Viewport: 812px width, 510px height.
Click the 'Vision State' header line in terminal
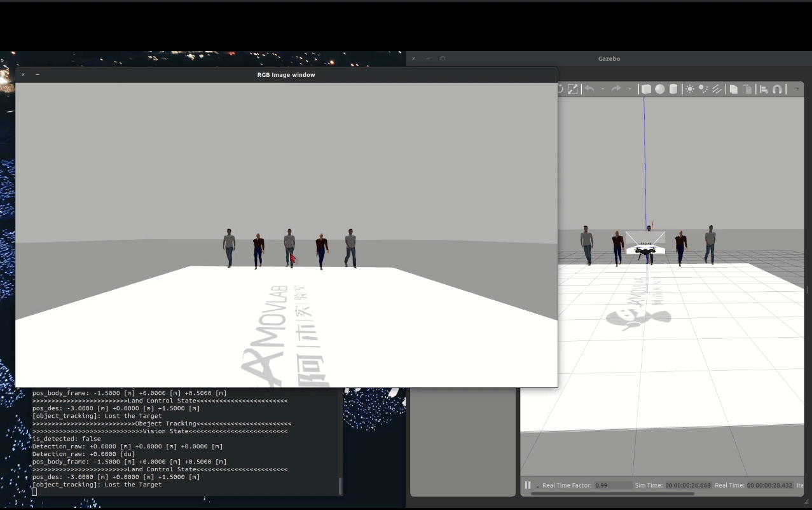(x=160, y=431)
